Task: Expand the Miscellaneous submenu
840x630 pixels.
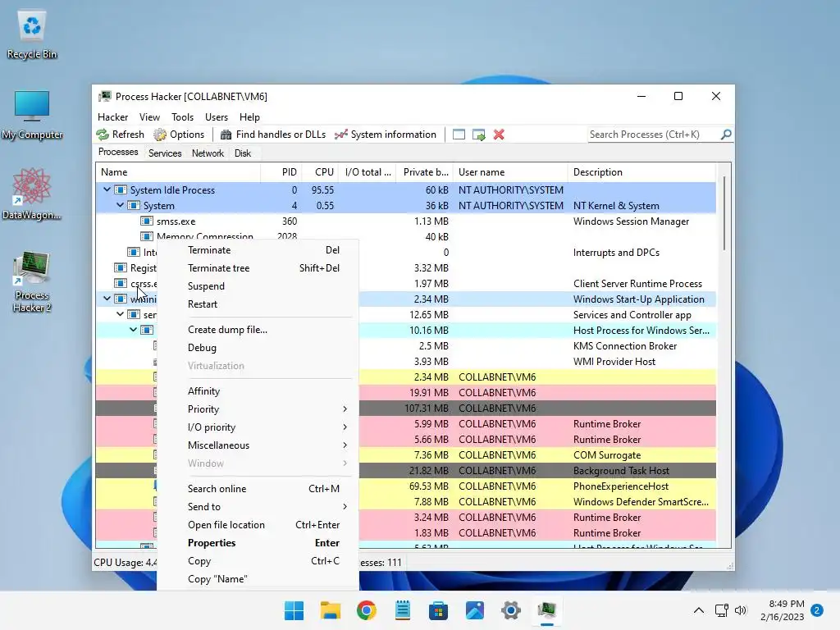Action: pos(258,445)
